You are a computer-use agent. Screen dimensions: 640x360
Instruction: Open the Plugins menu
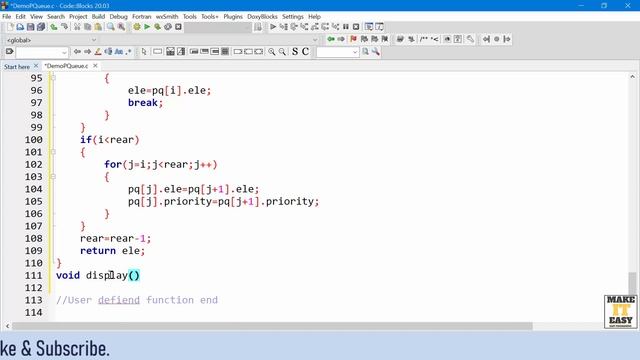[x=233, y=17]
